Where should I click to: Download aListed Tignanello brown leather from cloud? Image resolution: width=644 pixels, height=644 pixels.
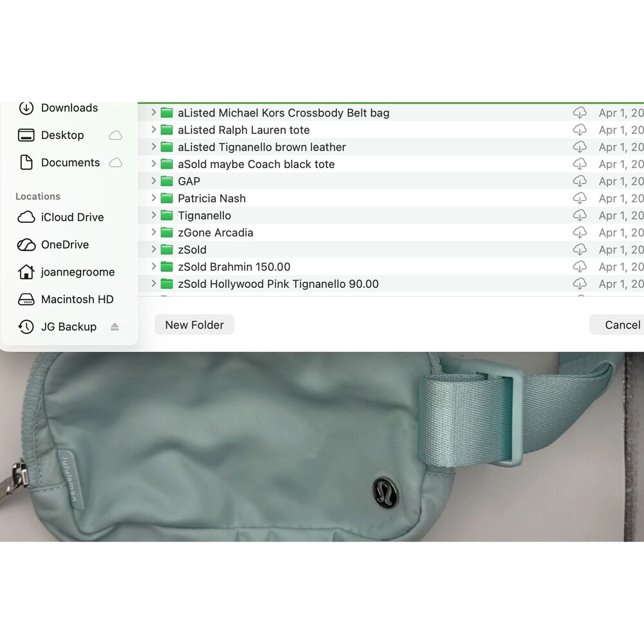[580, 147]
